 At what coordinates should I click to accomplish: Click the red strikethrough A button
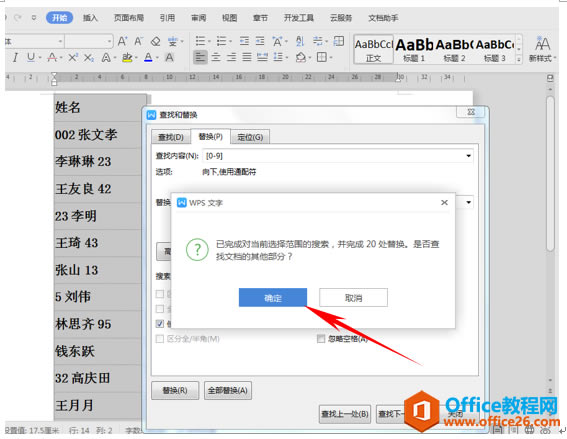coord(52,57)
